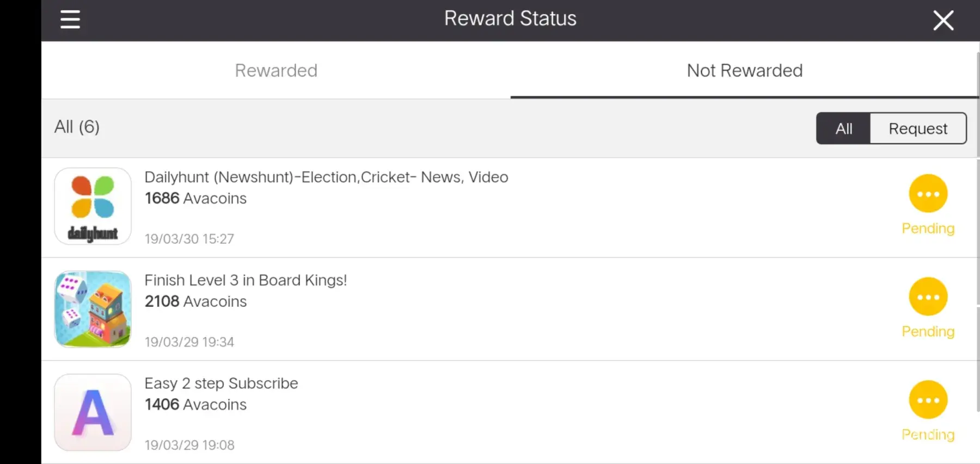
Task: Click pending icon for Easy 2 step Subscribe
Action: 928,400
